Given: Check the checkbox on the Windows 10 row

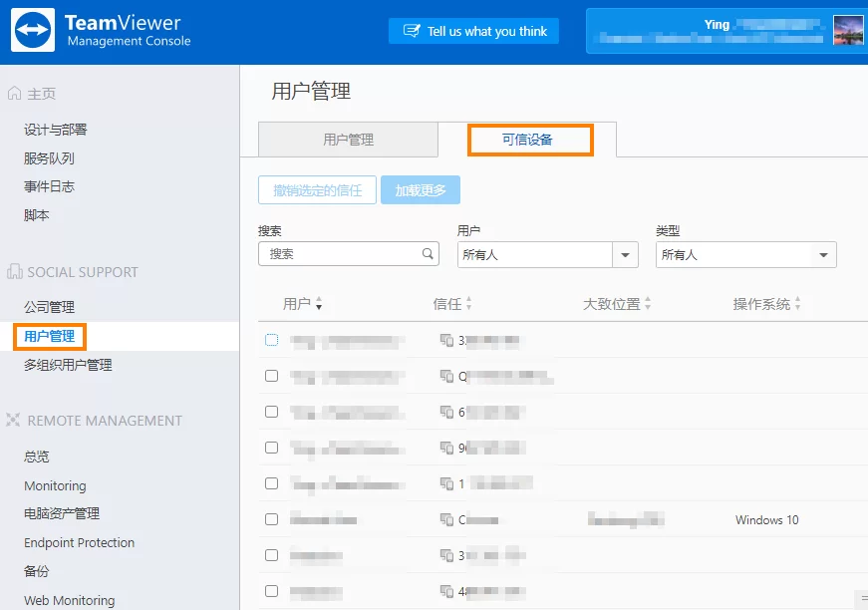Looking at the screenshot, I should [x=271, y=519].
